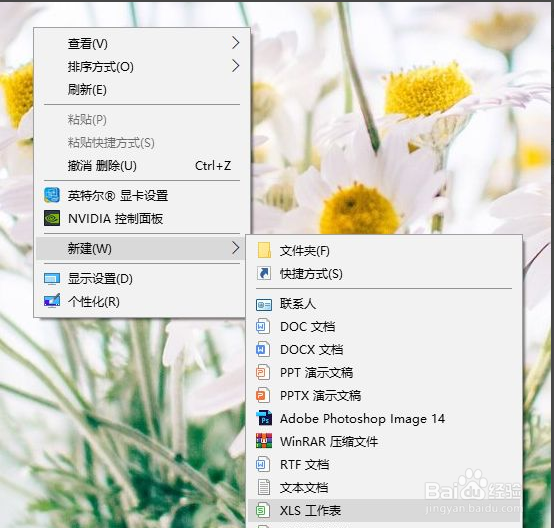Create a new DOCX 文档
Image resolution: width=554 pixels, height=528 pixels.
[x=384, y=350]
